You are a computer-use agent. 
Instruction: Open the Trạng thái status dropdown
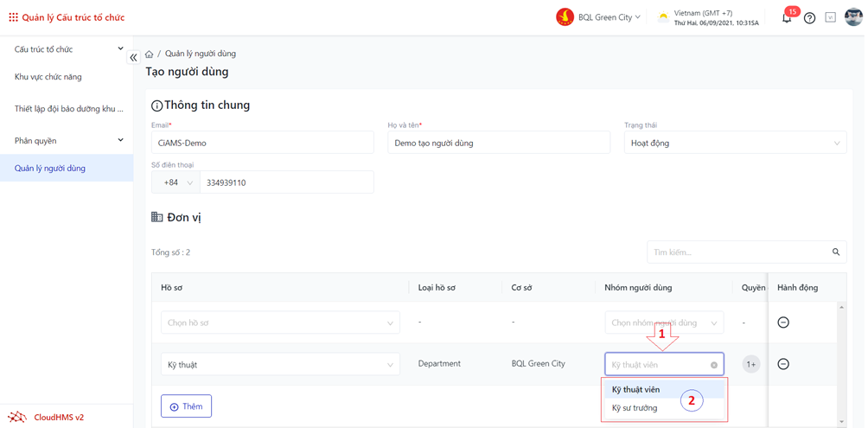[x=735, y=143]
